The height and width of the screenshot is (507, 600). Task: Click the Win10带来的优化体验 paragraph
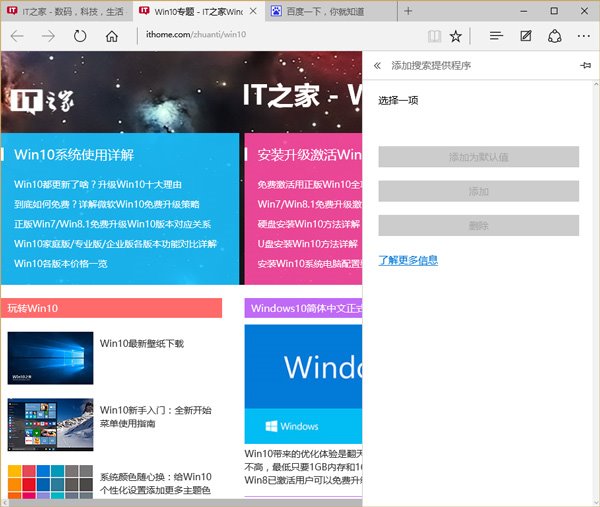pos(303,467)
